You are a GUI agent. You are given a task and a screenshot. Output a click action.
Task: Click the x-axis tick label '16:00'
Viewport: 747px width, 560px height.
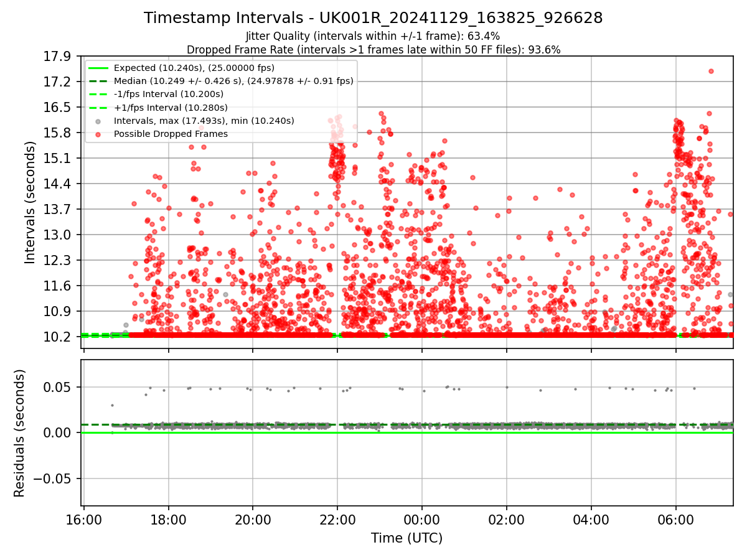(x=83, y=519)
